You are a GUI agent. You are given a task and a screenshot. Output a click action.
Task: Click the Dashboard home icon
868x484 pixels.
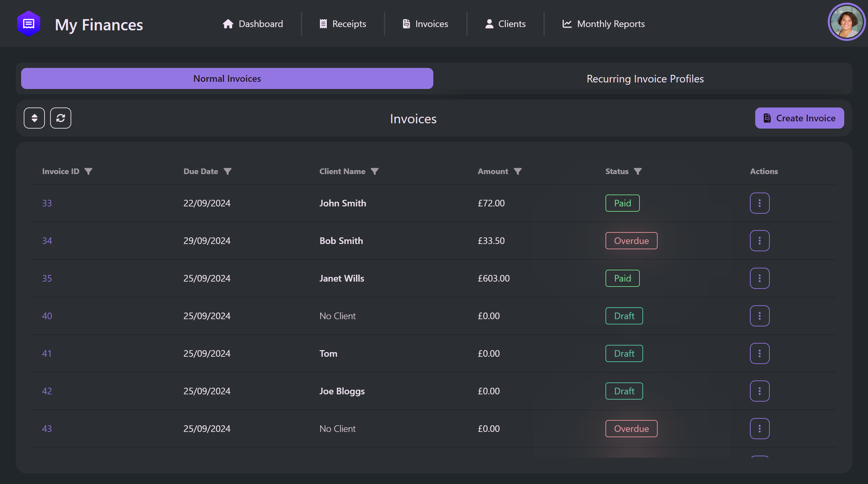[228, 24]
